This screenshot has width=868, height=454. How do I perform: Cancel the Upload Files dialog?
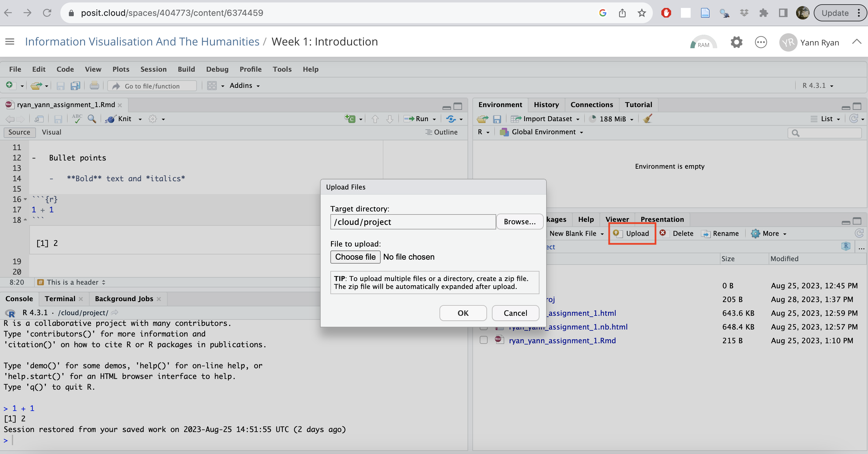(515, 313)
